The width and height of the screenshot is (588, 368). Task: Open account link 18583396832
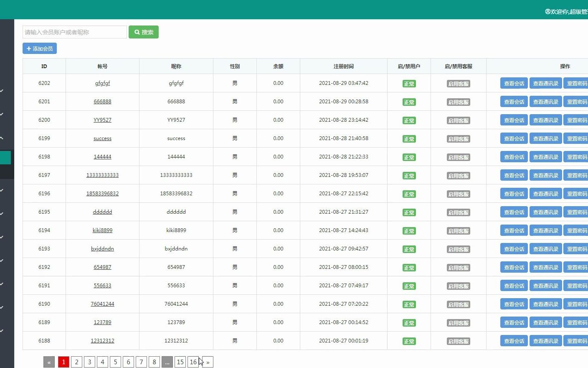[x=102, y=194]
